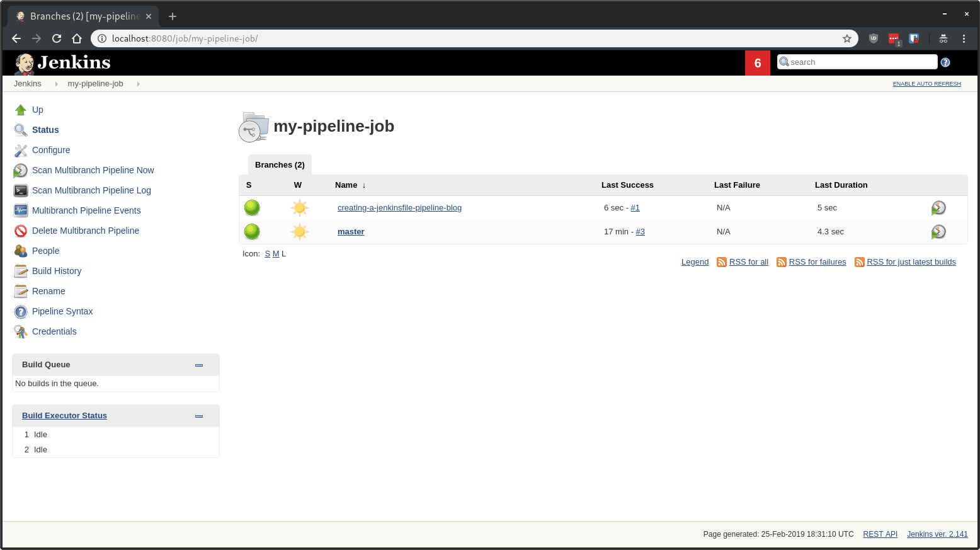Switch to the Branches (2) tab

click(279, 164)
